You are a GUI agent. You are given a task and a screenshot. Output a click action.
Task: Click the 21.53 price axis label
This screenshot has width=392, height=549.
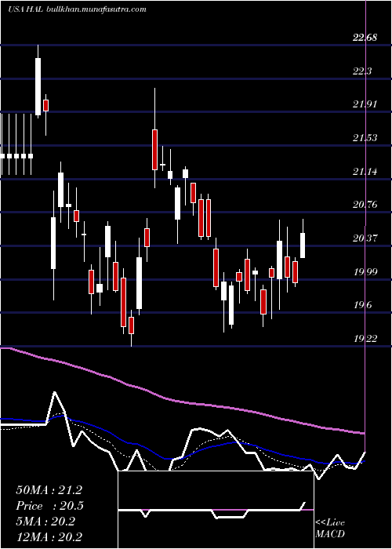click(x=365, y=138)
